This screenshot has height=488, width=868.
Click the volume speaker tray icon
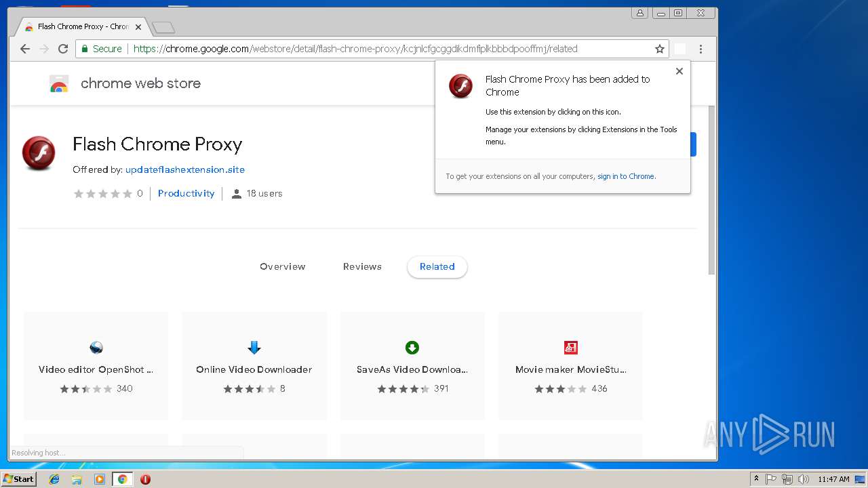pos(804,479)
